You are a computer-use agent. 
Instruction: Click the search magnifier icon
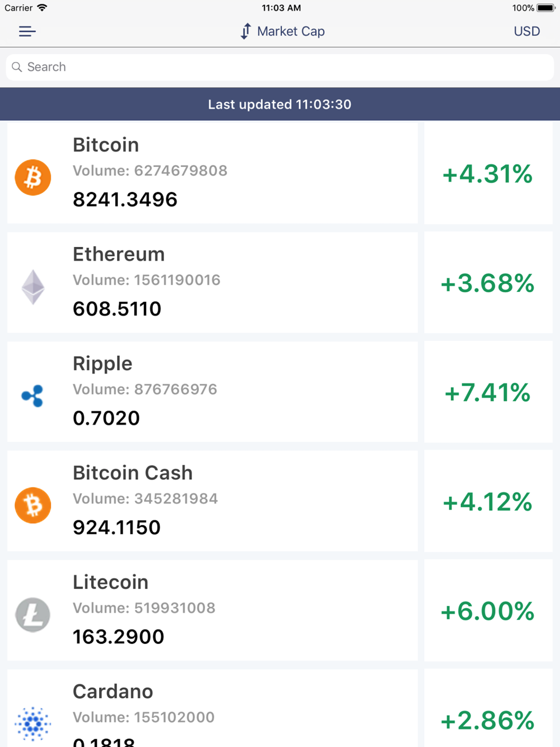point(17,67)
